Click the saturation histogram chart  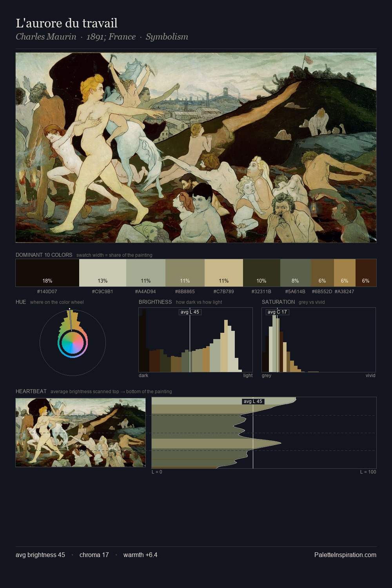tap(319, 340)
